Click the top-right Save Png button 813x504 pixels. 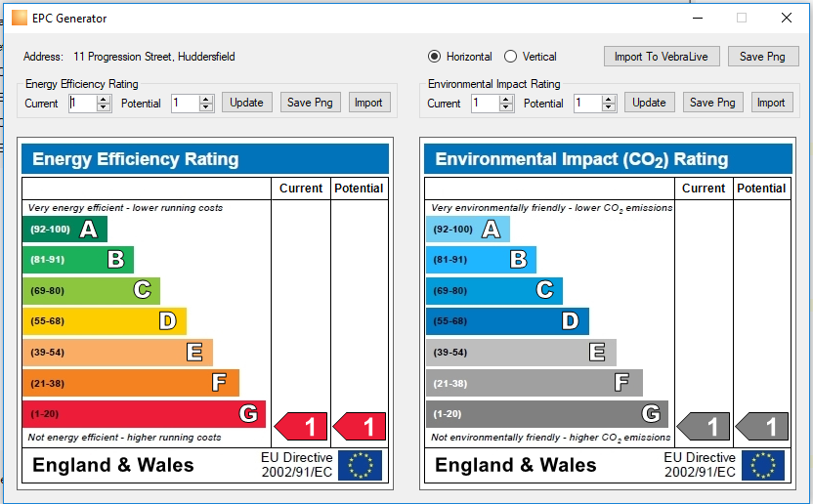point(762,56)
